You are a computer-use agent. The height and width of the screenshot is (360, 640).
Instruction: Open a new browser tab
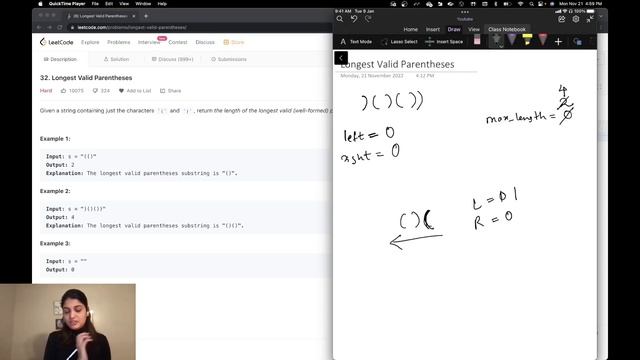[x=146, y=16]
